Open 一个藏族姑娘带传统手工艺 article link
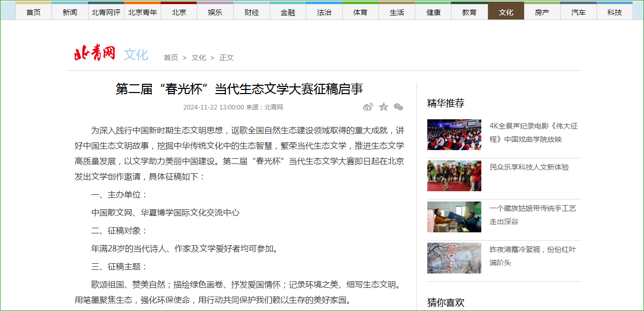Screen dimensions: 644x311 (533, 215)
